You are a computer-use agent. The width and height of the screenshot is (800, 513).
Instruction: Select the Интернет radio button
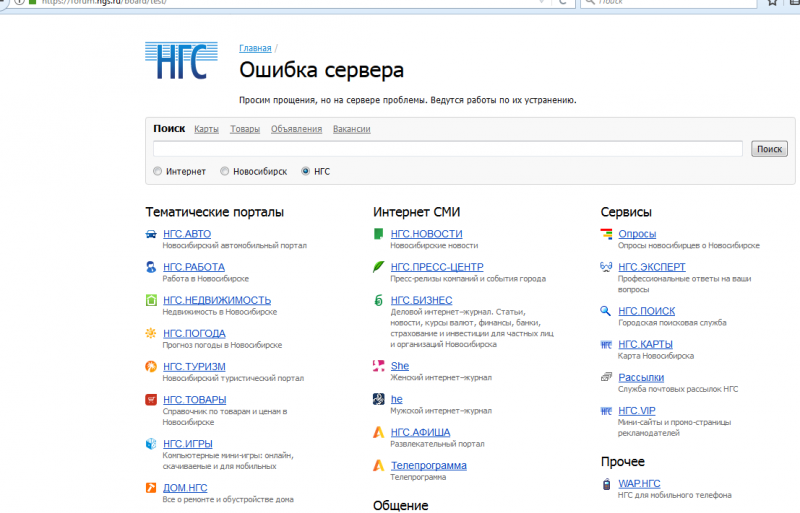pos(158,171)
